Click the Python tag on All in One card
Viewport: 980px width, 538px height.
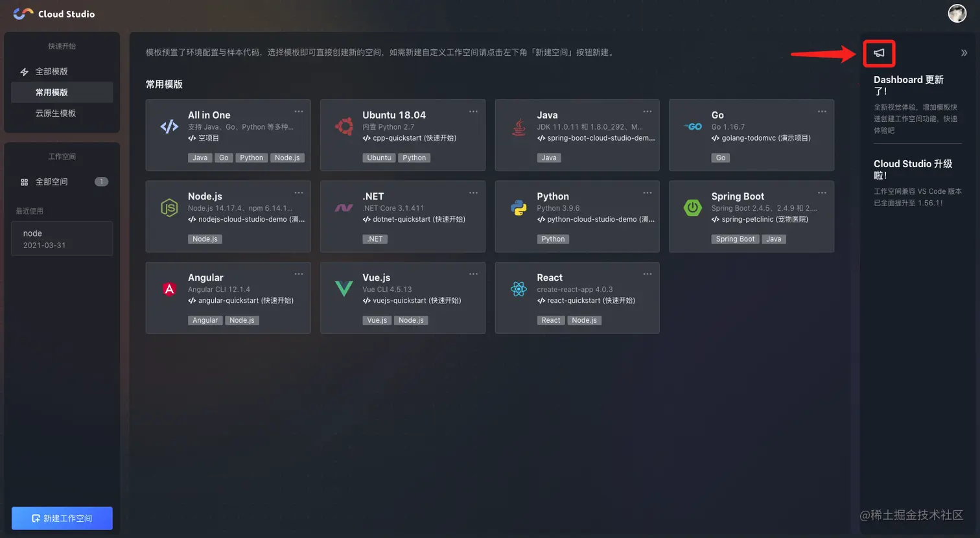pyautogui.click(x=251, y=158)
